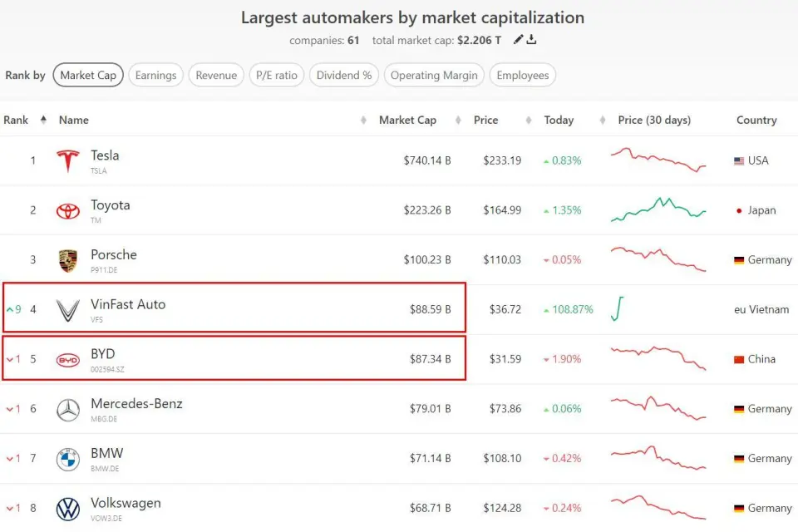
Task: Rank companies by Dividend %
Action: 344,75
